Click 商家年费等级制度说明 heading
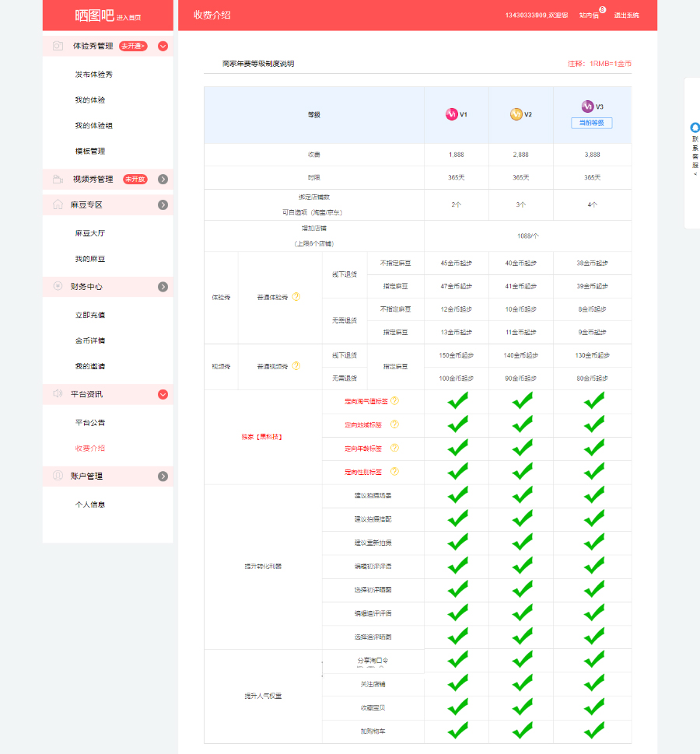This screenshot has height=754, width=700. point(258,64)
